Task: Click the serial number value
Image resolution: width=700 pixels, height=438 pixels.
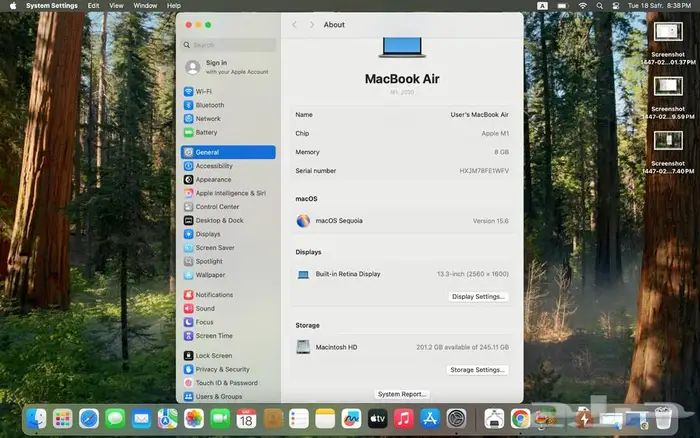Action: 484,171
